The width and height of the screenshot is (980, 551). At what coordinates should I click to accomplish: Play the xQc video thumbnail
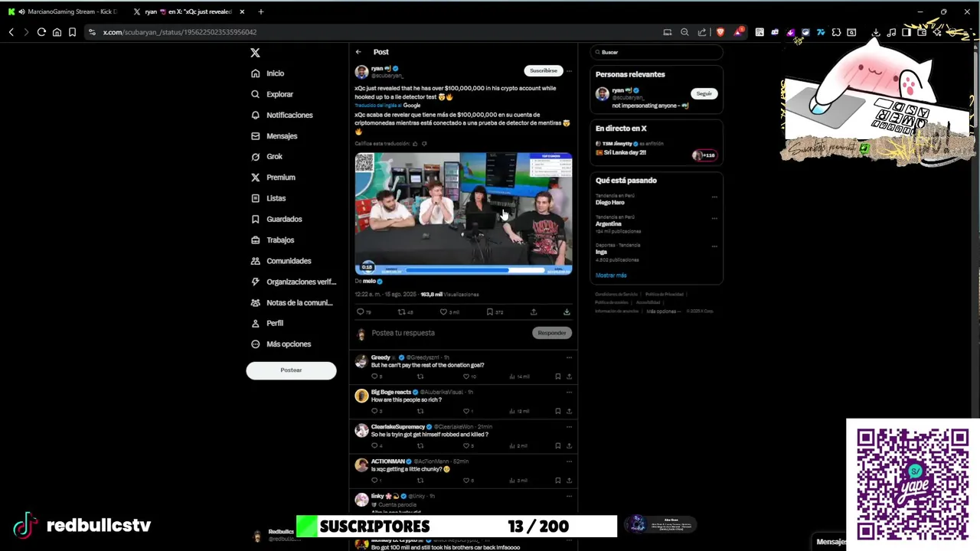click(463, 214)
